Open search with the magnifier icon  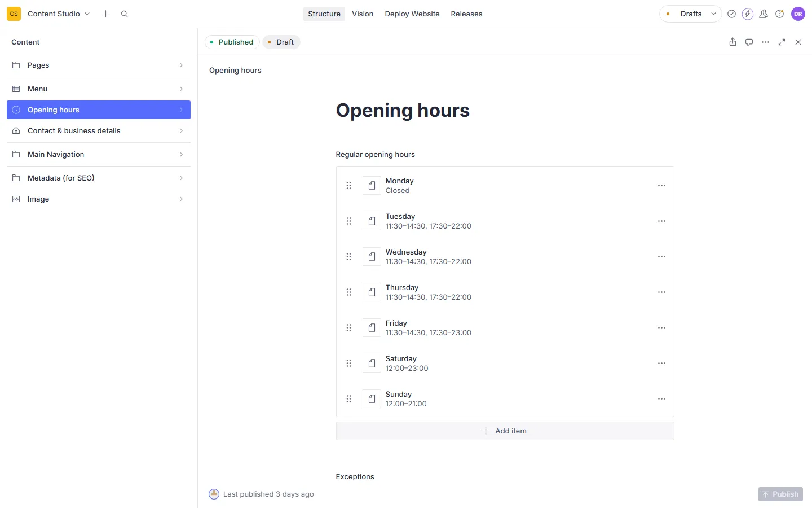[x=125, y=14]
